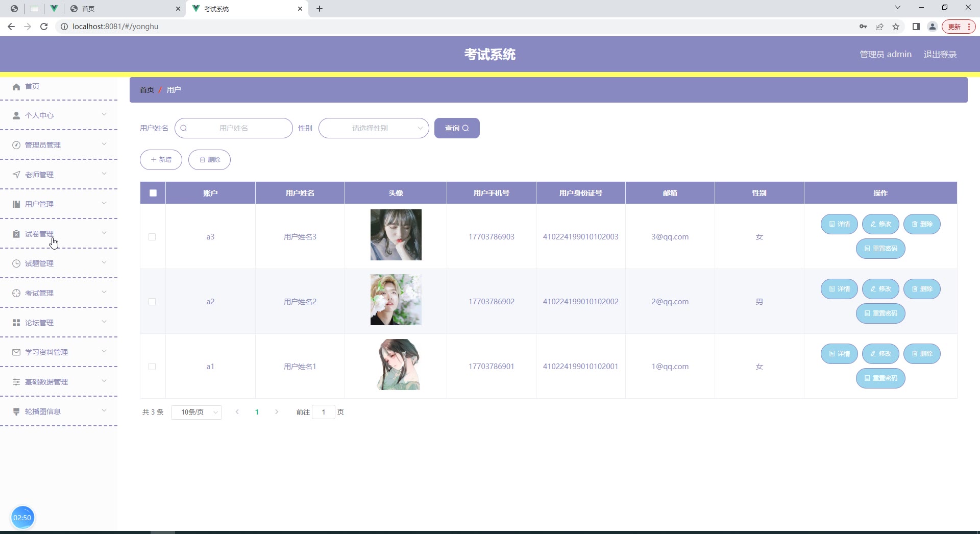Click the 个人中心 person icon
The height and width of the screenshot is (534, 980).
pyautogui.click(x=16, y=115)
